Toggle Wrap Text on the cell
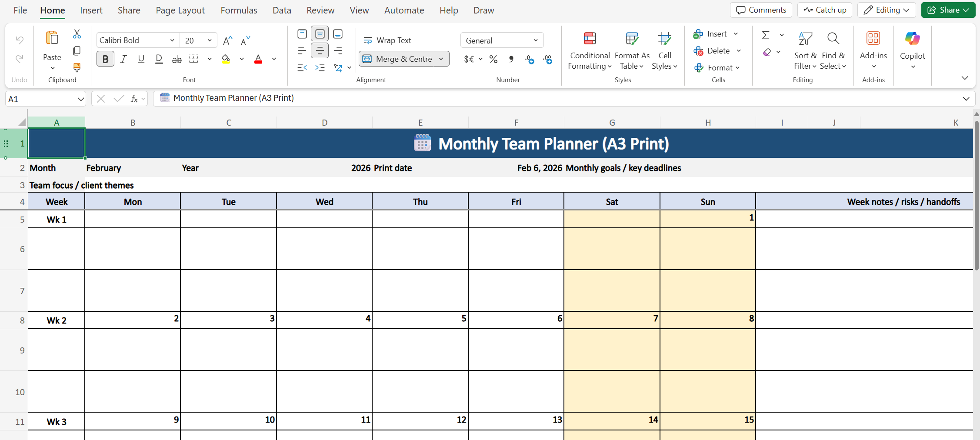The height and width of the screenshot is (440, 980). click(387, 40)
